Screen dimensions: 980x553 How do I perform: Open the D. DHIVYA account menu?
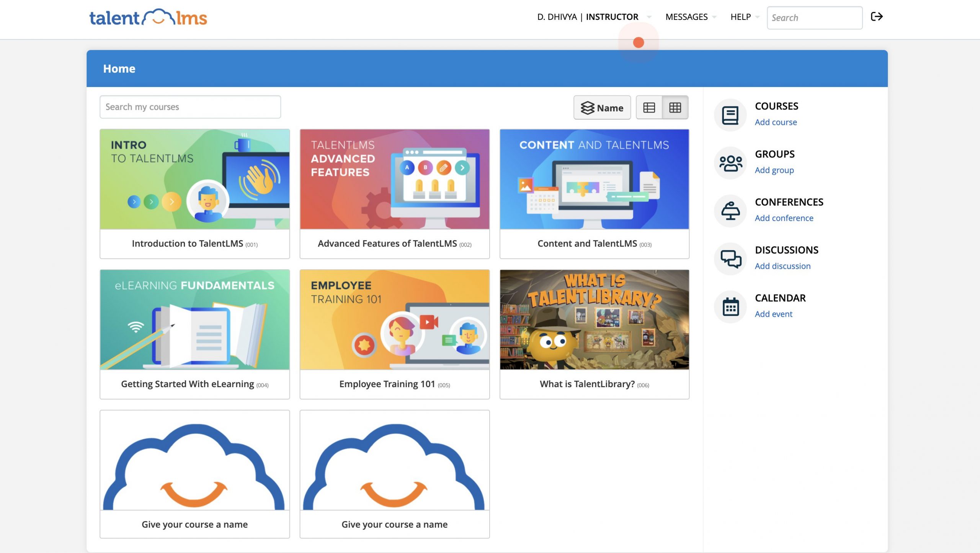point(557,17)
